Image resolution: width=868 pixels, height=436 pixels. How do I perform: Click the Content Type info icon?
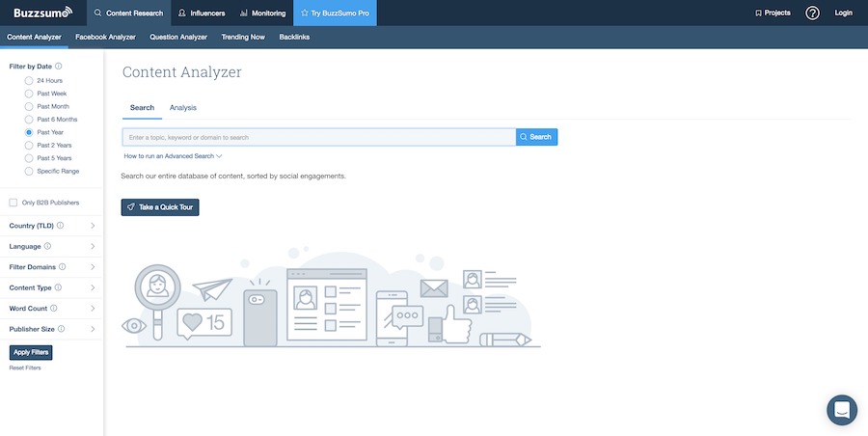click(x=58, y=287)
